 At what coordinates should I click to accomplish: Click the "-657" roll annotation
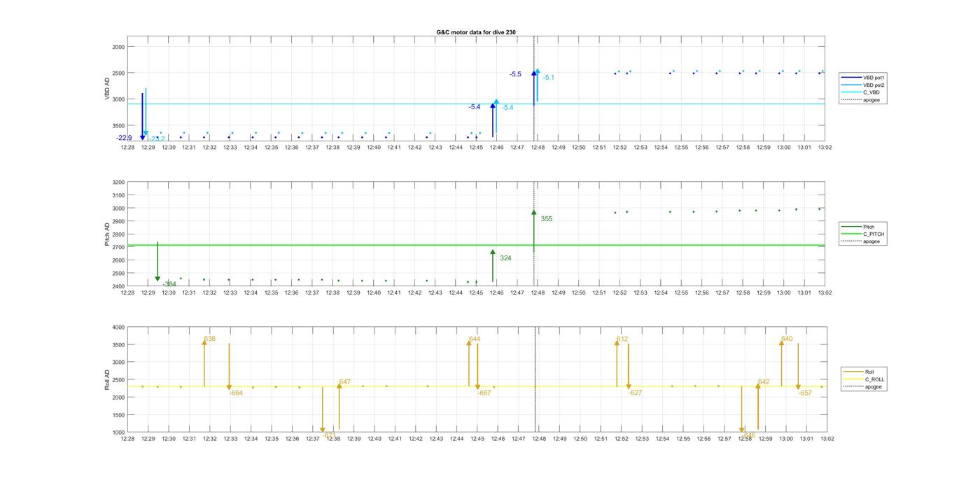click(x=805, y=393)
